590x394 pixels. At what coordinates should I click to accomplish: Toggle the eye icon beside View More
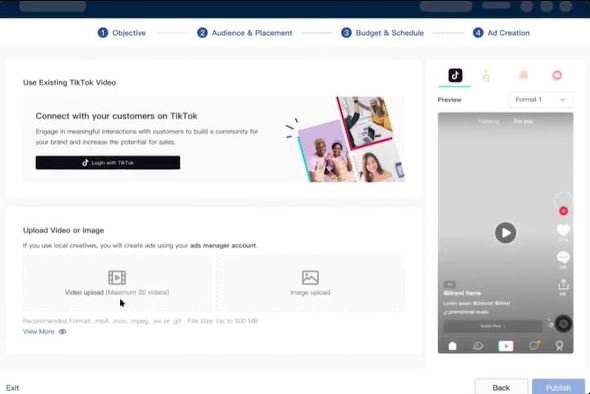(62, 332)
